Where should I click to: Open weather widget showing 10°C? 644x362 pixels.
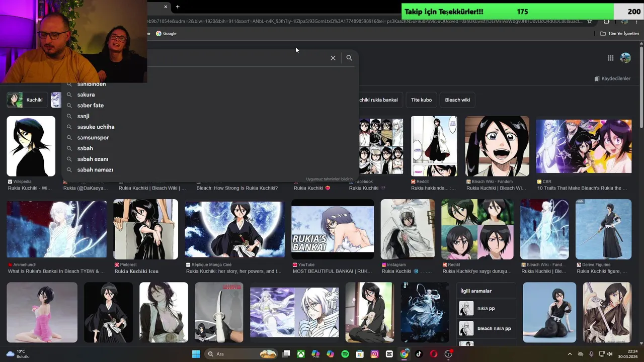pos(18,354)
